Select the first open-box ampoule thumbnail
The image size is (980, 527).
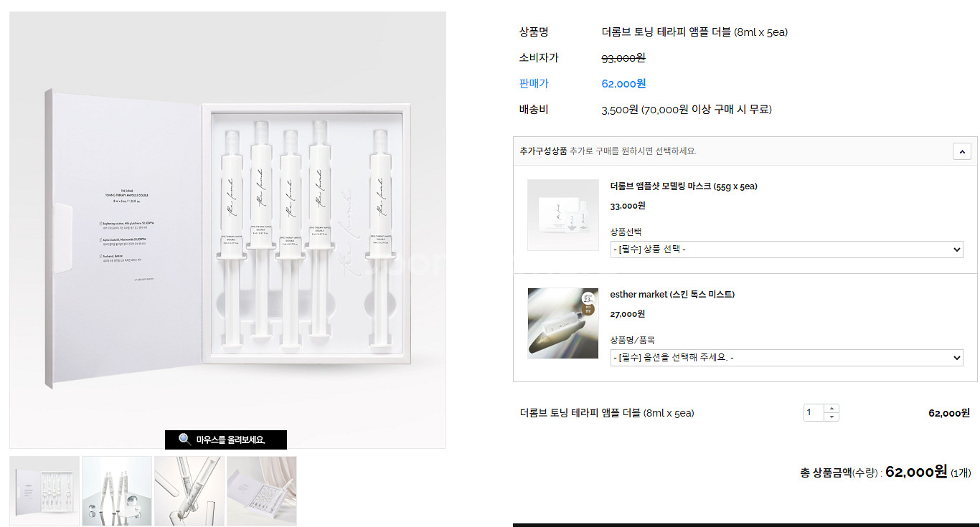coord(44,491)
